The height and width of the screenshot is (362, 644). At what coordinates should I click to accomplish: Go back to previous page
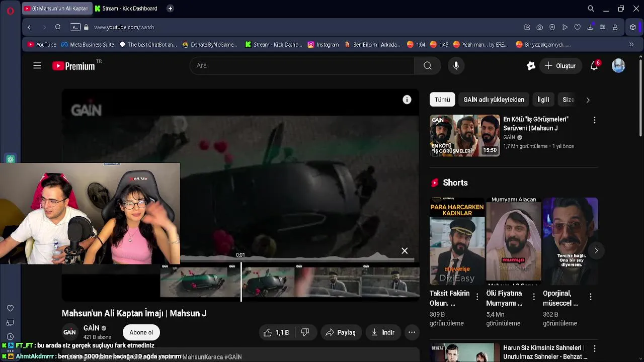(29, 27)
